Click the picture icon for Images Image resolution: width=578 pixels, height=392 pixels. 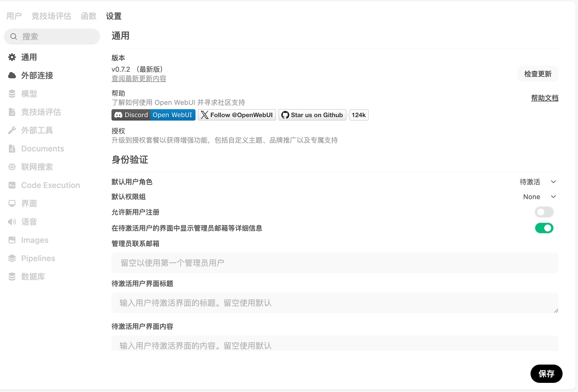(x=12, y=240)
